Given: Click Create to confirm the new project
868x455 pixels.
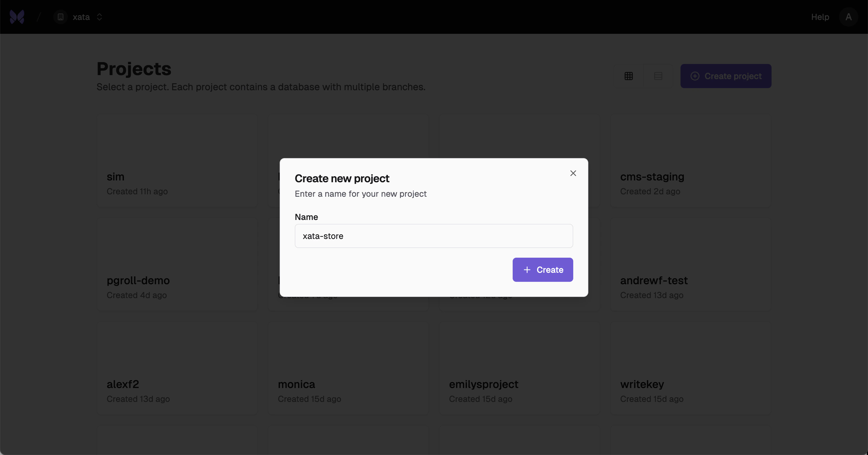Looking at the screenshot, I should 542,270.
